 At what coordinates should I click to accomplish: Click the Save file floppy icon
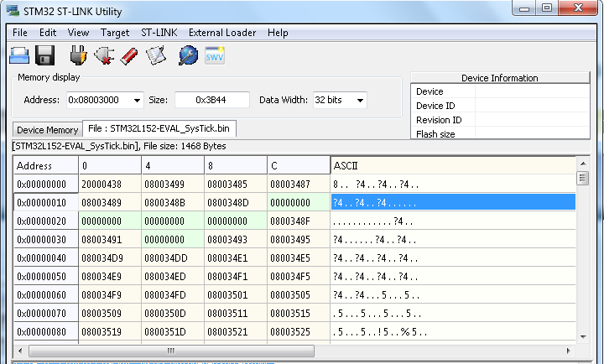coord(45,55)
